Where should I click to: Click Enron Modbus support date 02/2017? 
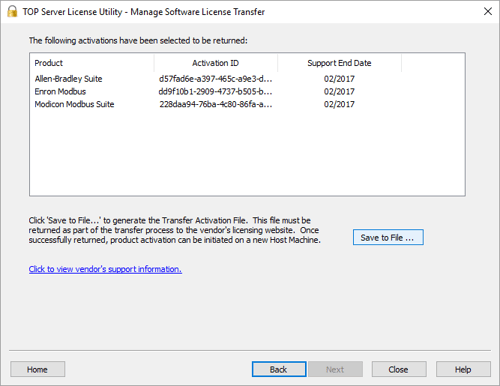339,92
